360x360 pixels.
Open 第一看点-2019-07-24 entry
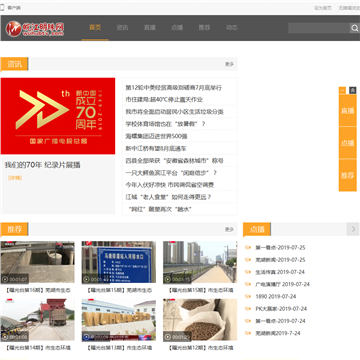coord(280,321)
